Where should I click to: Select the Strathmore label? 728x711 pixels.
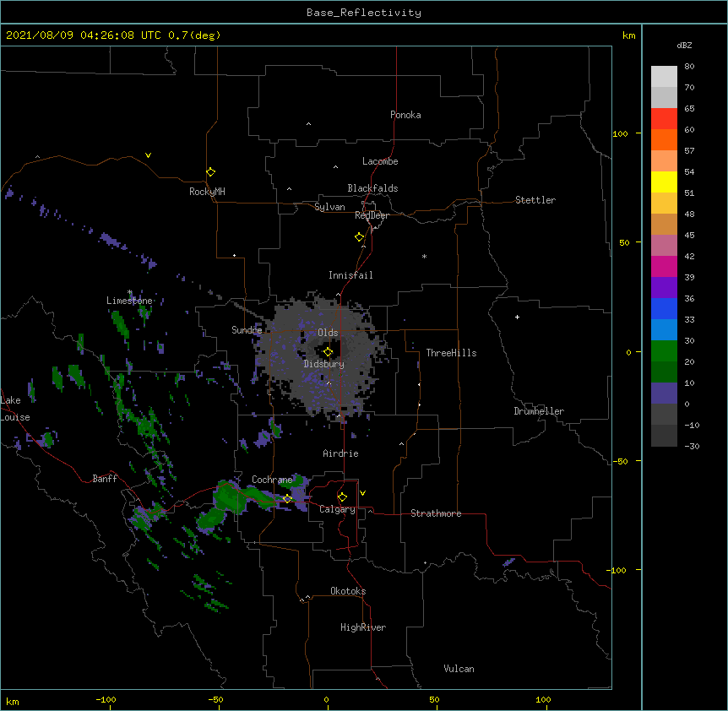click(x=436, y=513)
